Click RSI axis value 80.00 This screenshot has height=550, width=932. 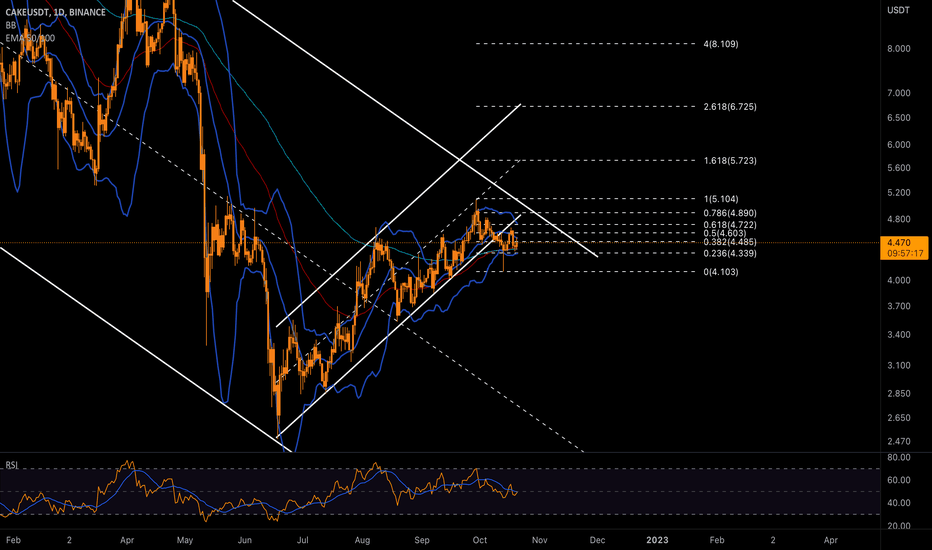[899, 457]
